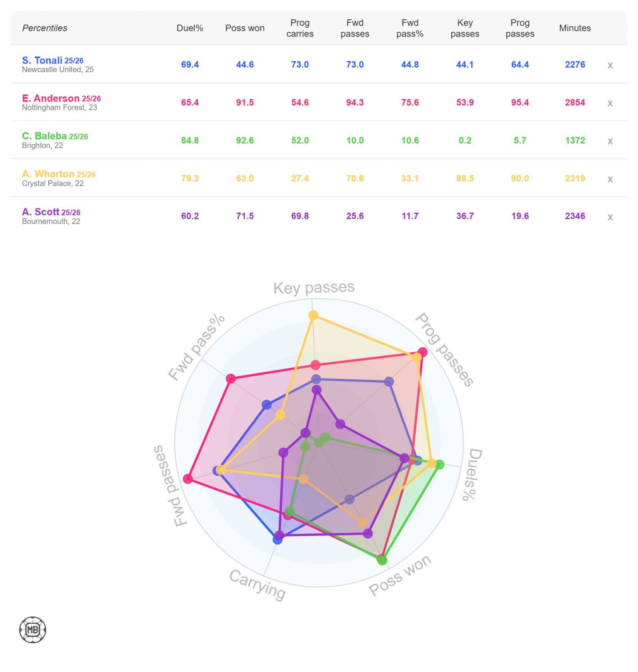Open A. Scott 25/26 player link
The width and height of the screenshot is (638, 672).
pos(51,212)
